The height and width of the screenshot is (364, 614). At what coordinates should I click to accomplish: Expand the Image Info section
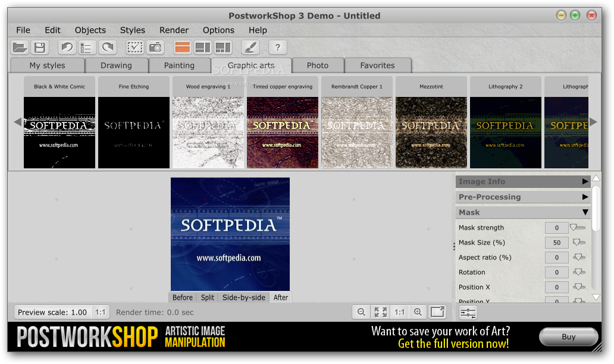point(523,181)
